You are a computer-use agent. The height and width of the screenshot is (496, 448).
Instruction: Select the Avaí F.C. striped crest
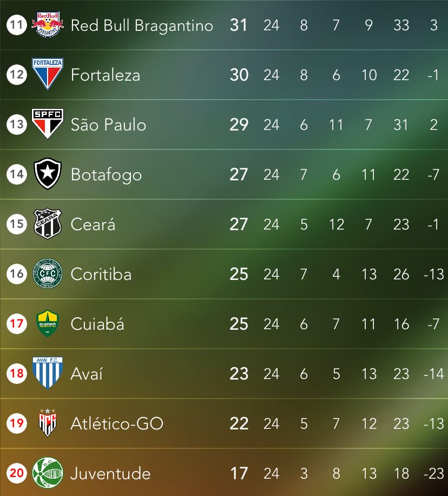click(x=48, y=373)
